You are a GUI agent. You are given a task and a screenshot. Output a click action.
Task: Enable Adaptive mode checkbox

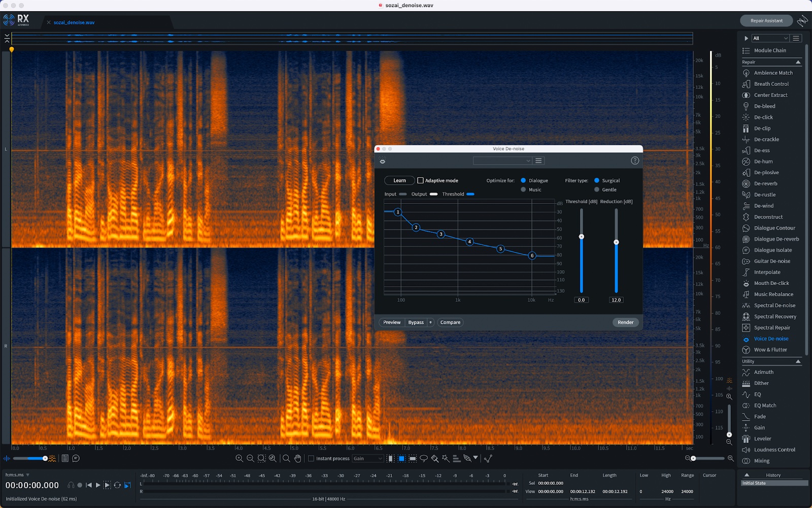pos(420,180)
